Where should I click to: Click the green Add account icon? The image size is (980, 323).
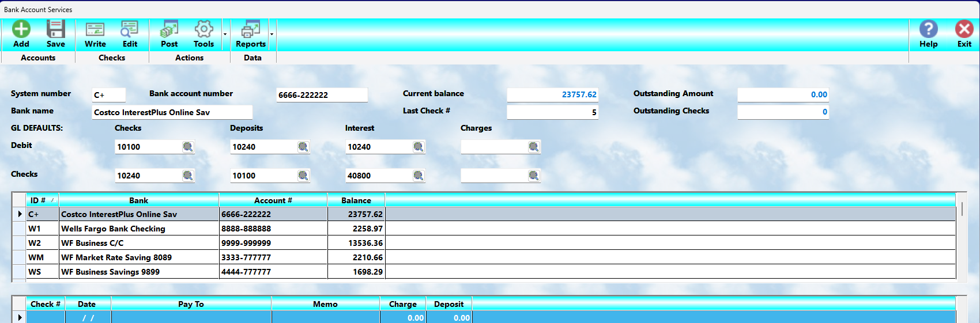(x=21, y=29)
